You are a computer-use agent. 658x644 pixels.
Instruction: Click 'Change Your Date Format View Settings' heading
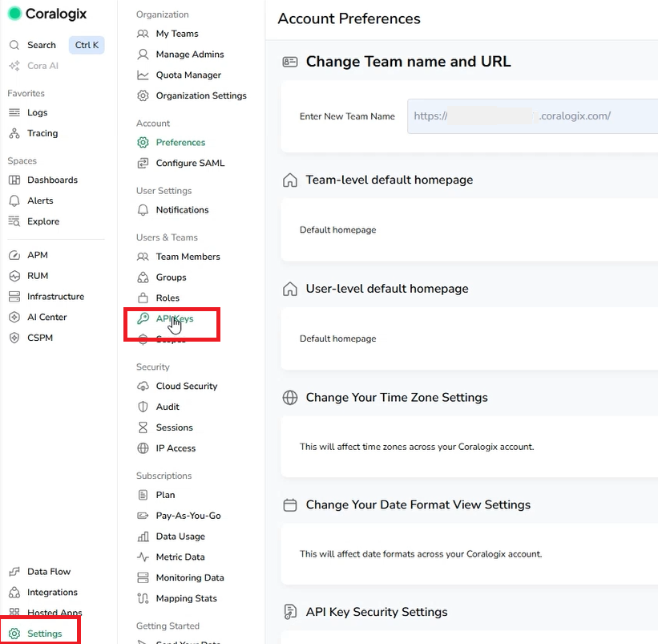418,504
